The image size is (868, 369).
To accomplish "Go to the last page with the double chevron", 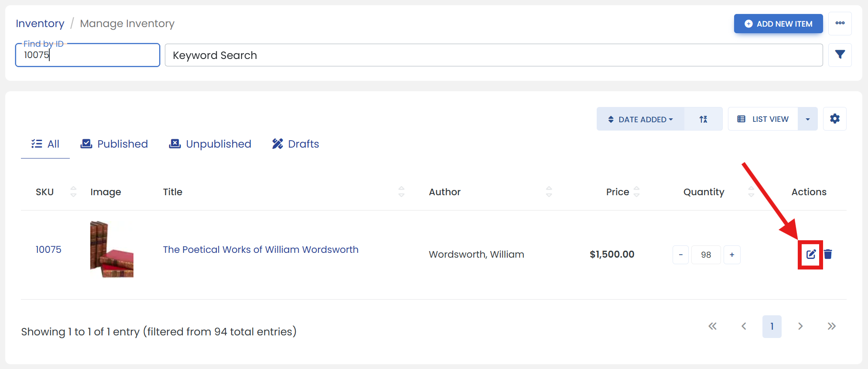I will [x=831, y=326].
